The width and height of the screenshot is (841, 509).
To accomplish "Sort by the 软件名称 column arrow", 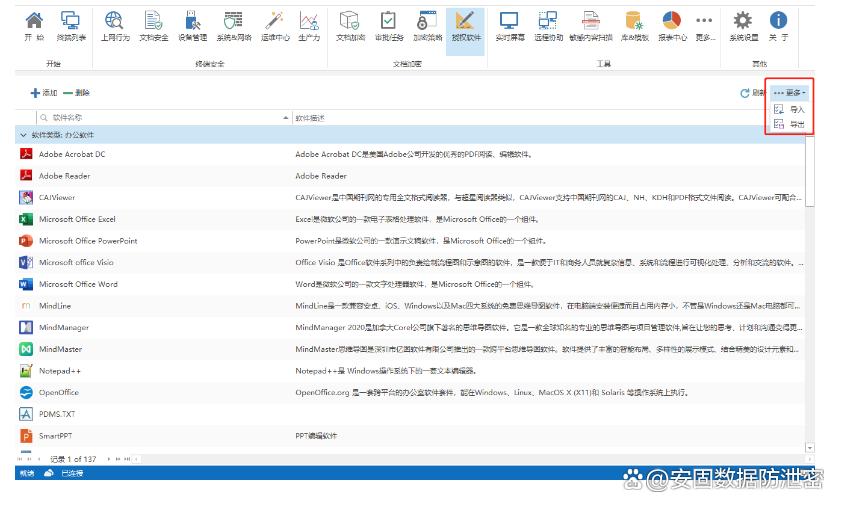I will coord(286,117).
